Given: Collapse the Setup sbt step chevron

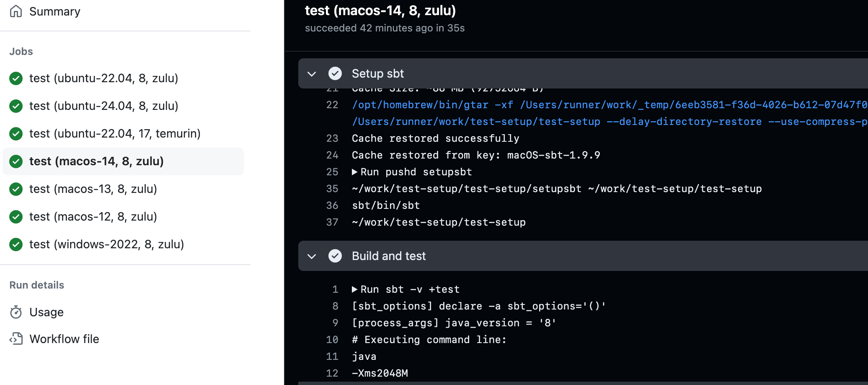Looking at the screenshot, I should (312, 74).
